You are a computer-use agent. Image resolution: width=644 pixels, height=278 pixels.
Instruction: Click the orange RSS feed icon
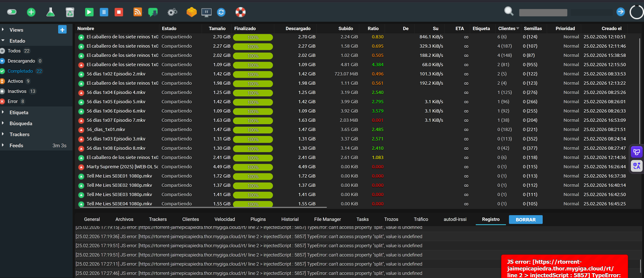[x=138, y=12]
